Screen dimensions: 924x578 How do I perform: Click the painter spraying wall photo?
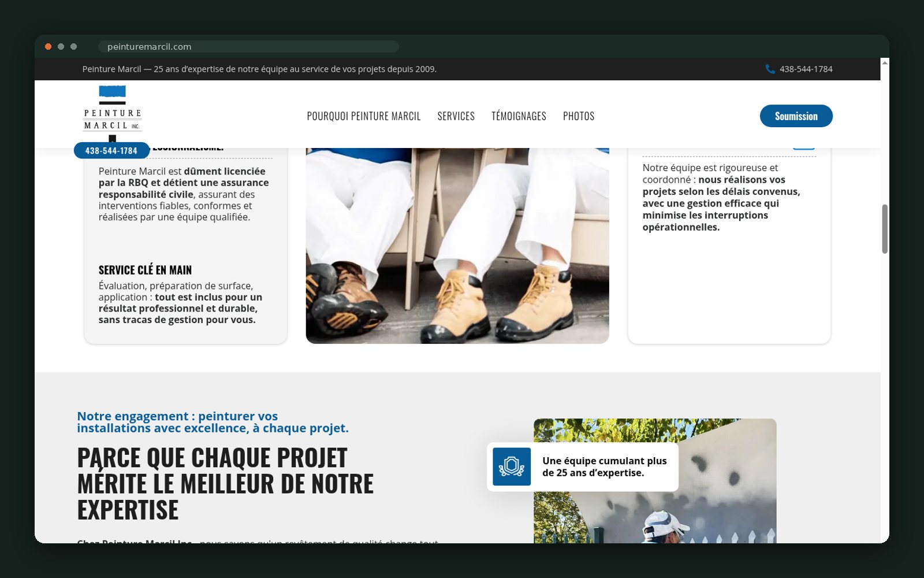(x=655, y=481)
